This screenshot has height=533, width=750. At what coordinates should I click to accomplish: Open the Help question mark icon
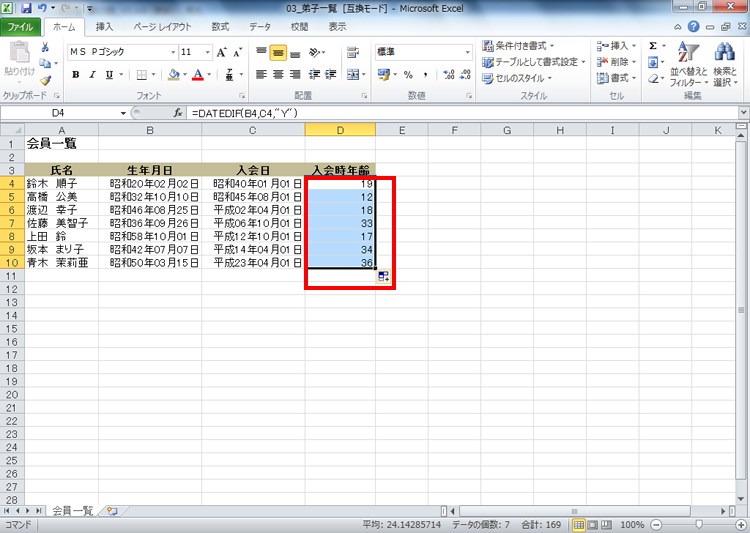click(x=694, y=27)
